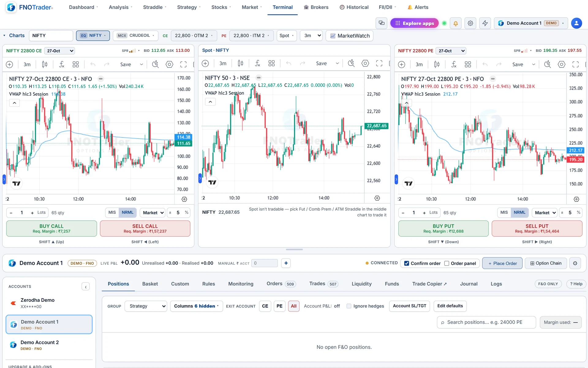Screen dimensions: 588x368
Task: Click quick search icon in Spot chart toolbar
Action: tap(351, 63)
